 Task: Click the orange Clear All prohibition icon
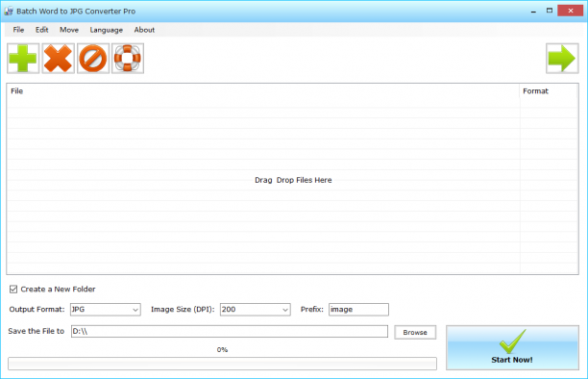click(x=93, y=59)
